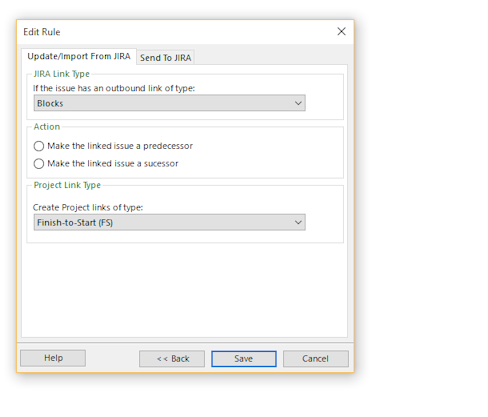
Task: Click the chevron arrow beside Blocks
Action: point(298,103)
